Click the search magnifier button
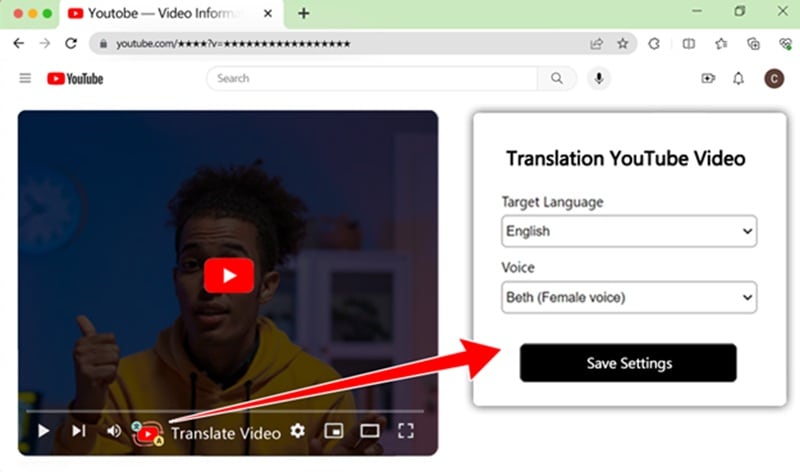Image resolution: width=800 pixels, height=472 pixels. click(x=557, y=78)
